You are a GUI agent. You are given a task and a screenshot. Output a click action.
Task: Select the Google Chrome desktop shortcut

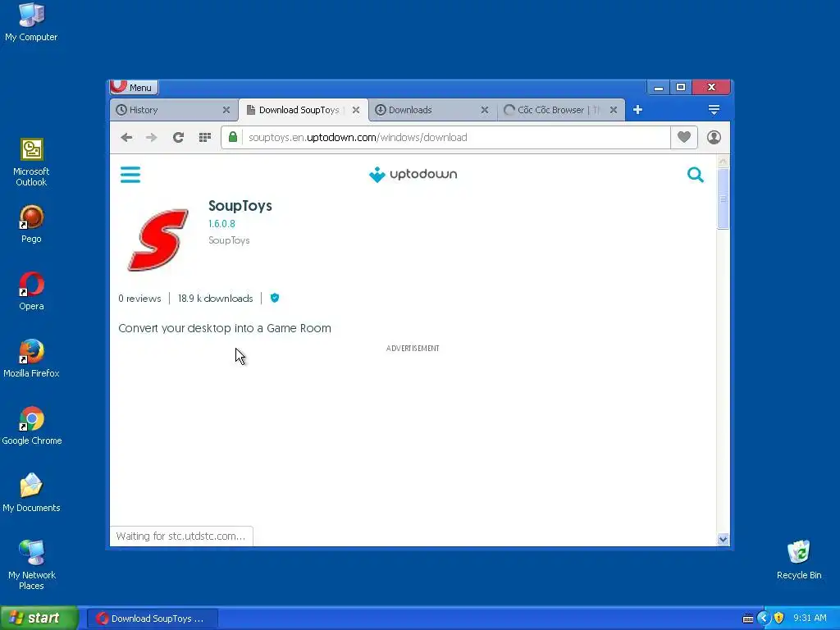pyautogui.click(x=32, y=426)
